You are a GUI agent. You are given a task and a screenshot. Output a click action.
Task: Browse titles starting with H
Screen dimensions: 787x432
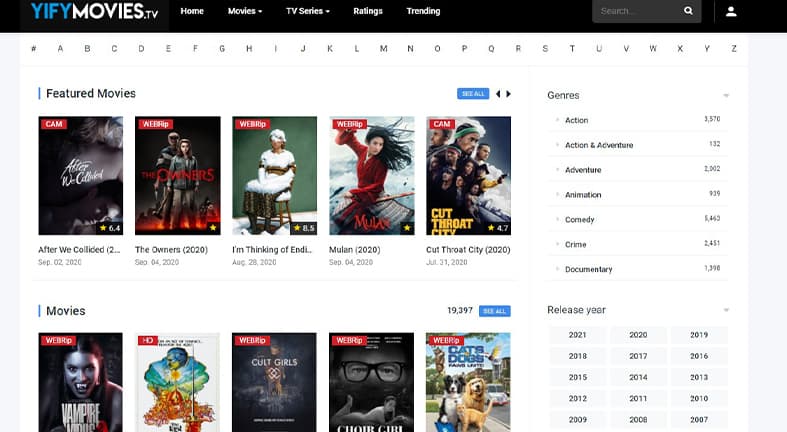[x=249, y=49]
